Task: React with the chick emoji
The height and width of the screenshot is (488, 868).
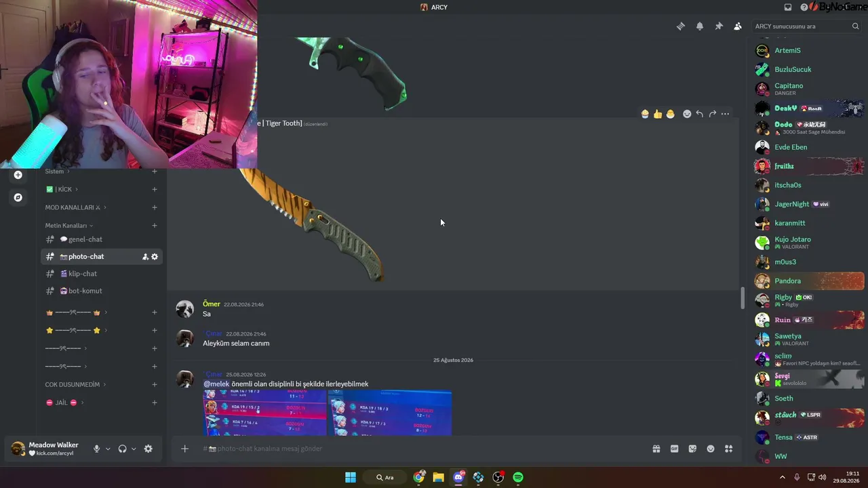Action: [671, 114]
